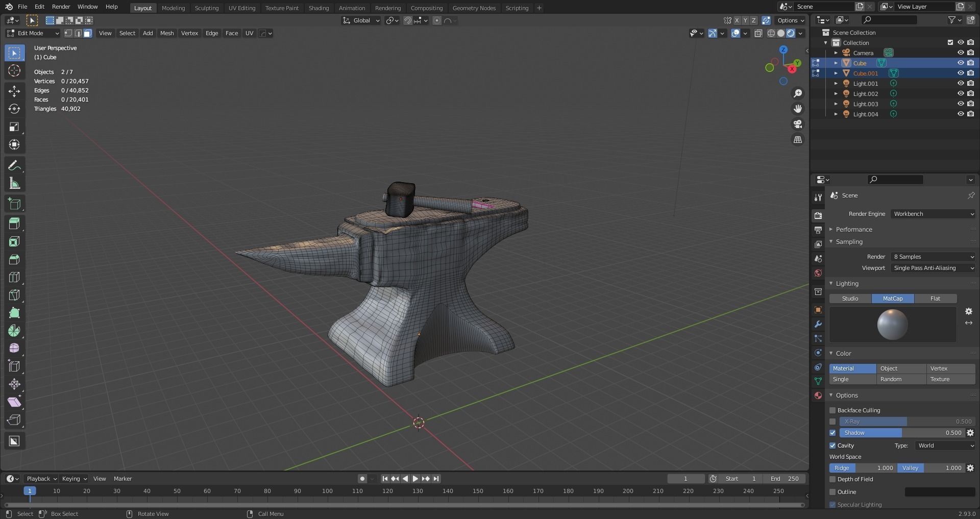Enable the Outline checkbox
This screenshot has width=980, height=519.
(832, 492)
